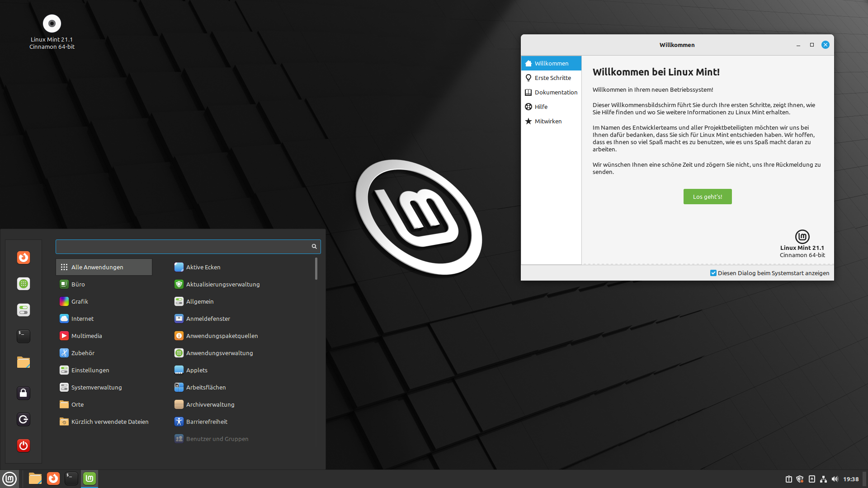Open the volume icon in the system tray
Viewport: 868px width, 488px height.
(x=836, y=479)
